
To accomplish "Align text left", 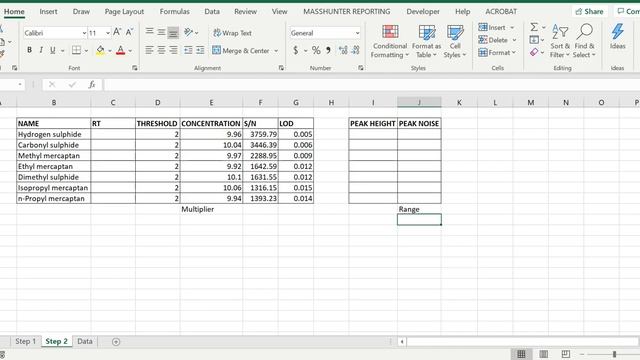I will [x=149, y=50].
